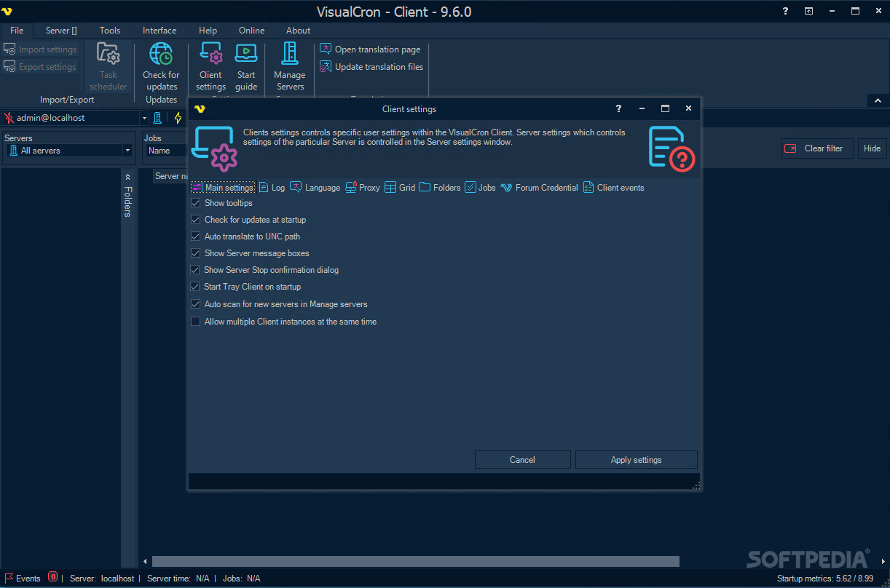Viewport: 890px width, 588px height.
Task: Toggle Show Server Stop confirmation dialog
Action: (x=195, y=270)
